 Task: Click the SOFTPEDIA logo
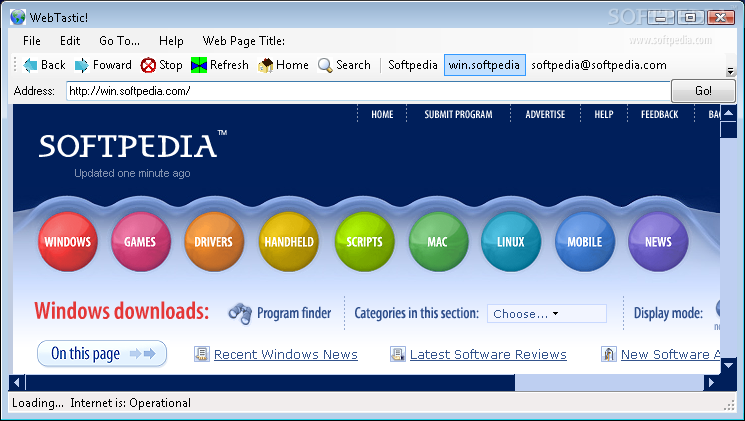[133, 144]
